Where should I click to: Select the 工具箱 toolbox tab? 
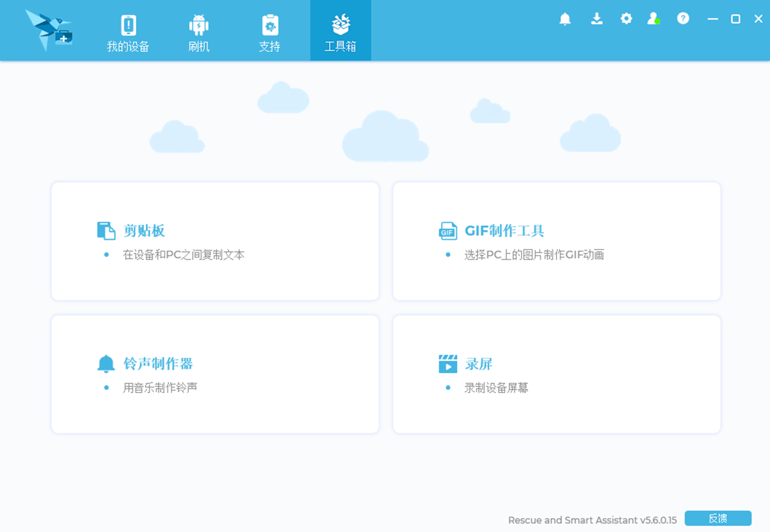tap(340, 31)
